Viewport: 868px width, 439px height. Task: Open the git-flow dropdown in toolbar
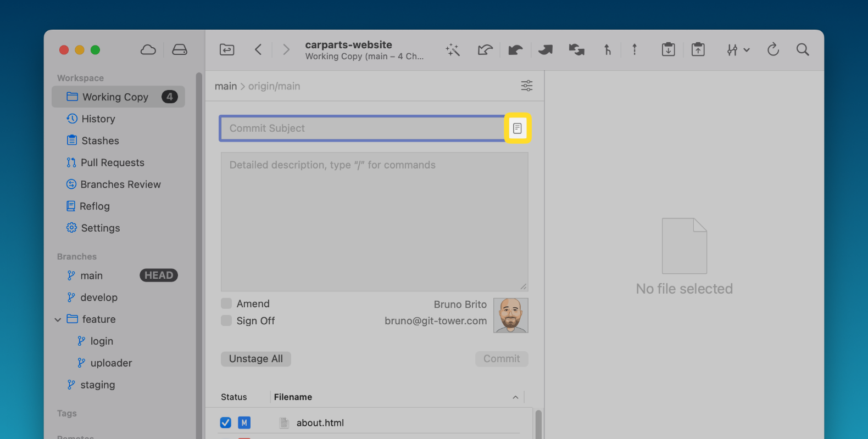pyautogui.click(x=738, y=50)
